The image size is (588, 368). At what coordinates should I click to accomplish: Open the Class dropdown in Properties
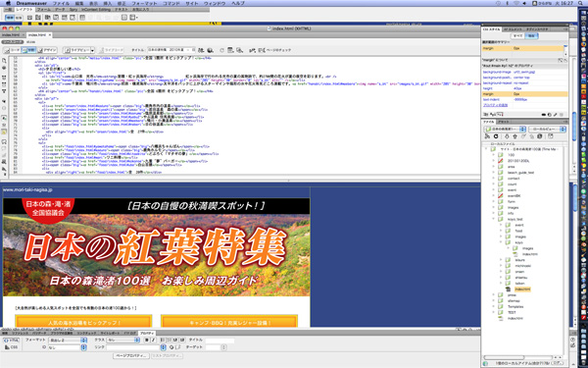point(123,340)
